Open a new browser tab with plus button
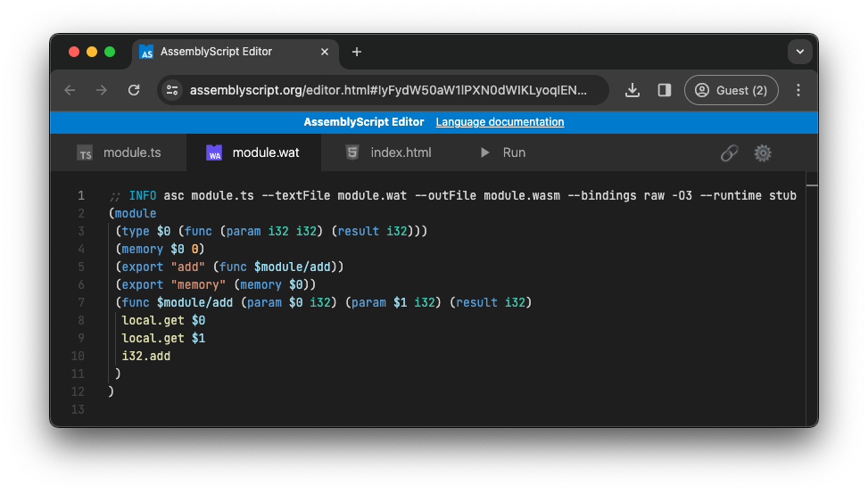868x493 pixels. coord(357,52)
